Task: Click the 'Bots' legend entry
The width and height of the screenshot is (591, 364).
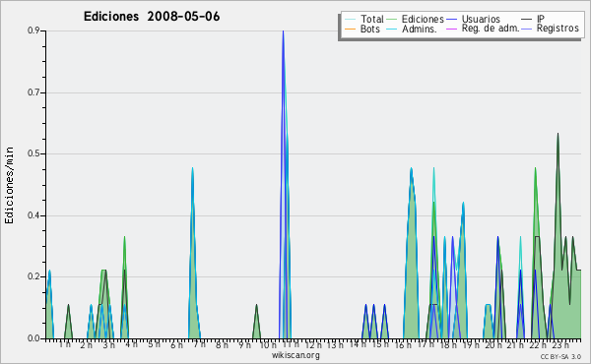Action: point(369,29)
